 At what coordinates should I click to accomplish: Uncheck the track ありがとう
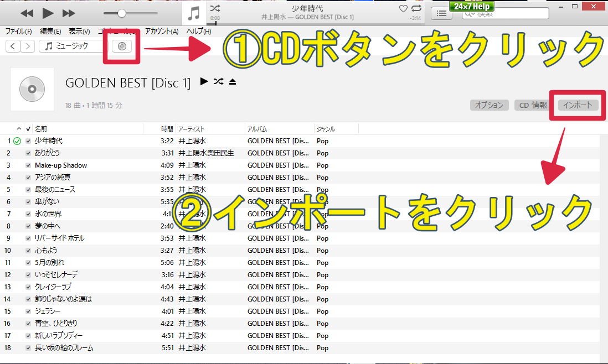[28, 153]
